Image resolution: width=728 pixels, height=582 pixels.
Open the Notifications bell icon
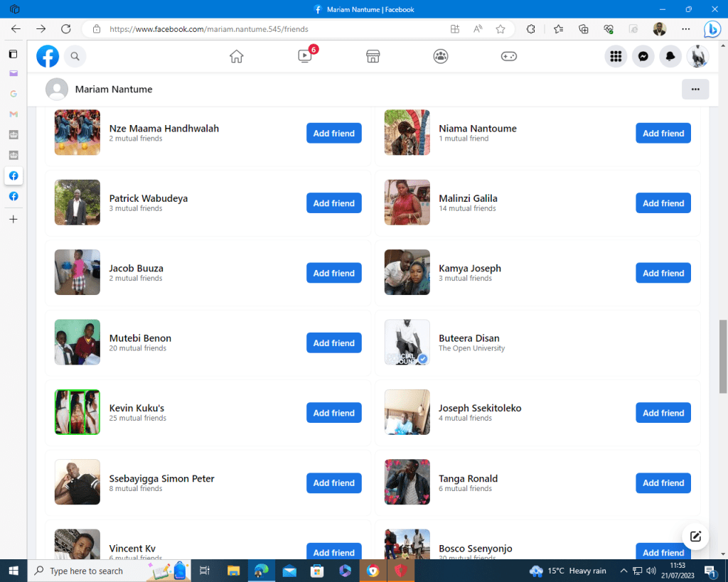(x=670, y=57)
